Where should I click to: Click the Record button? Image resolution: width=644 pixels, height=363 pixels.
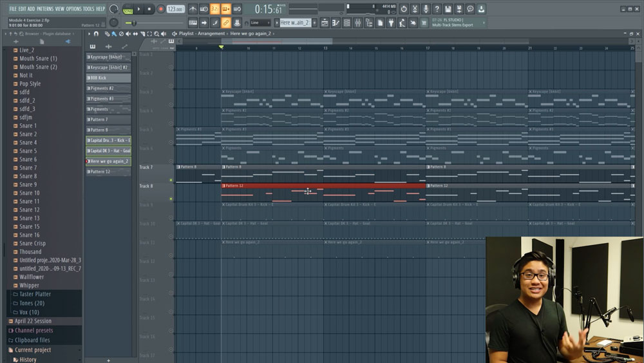(x=160, y=9)
